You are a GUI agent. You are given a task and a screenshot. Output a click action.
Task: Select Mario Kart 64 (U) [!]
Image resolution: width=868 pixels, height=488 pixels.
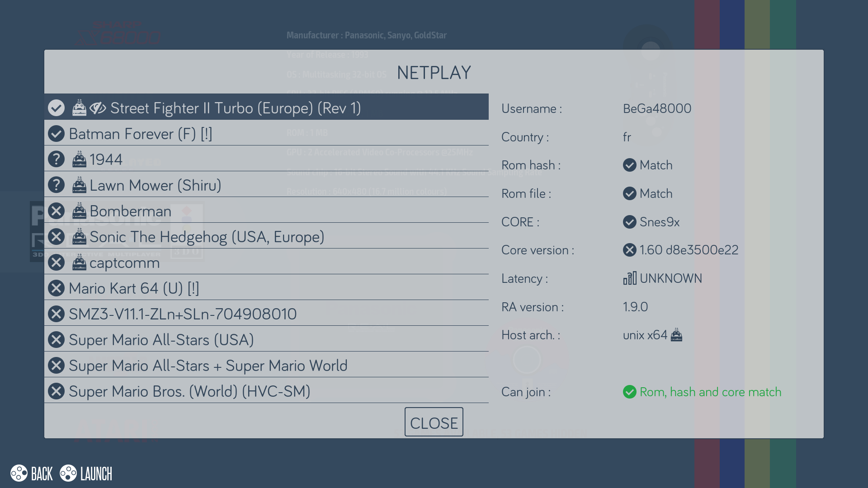266,287
